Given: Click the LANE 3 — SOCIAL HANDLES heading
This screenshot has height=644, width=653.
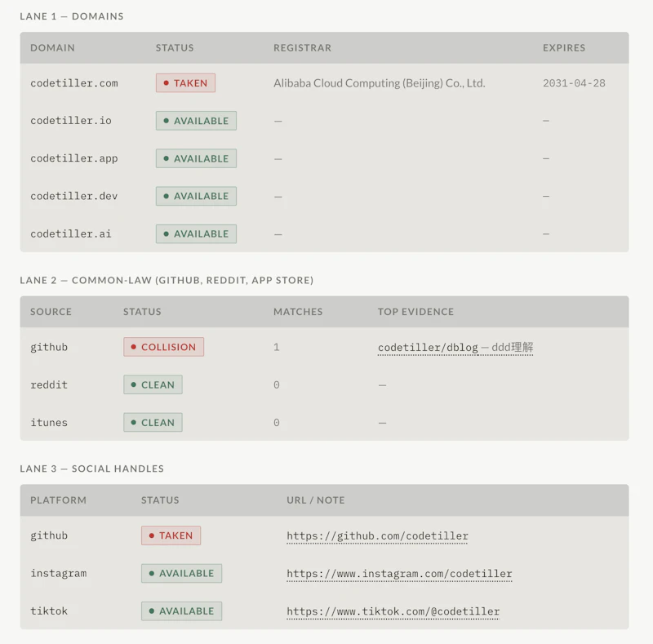Looking at the screenshot, I should pos(91,469).
